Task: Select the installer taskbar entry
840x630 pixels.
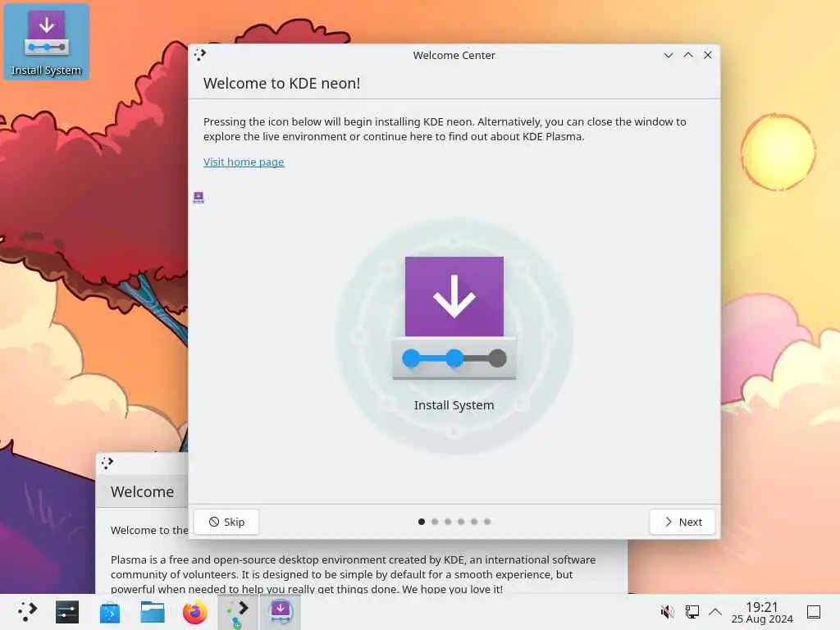Action: pos(281,613)
